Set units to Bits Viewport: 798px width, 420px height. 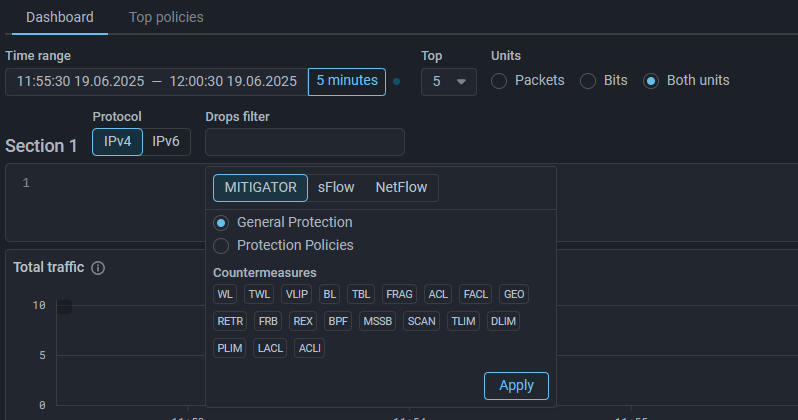pyautogui.click(x=588, y=80)
